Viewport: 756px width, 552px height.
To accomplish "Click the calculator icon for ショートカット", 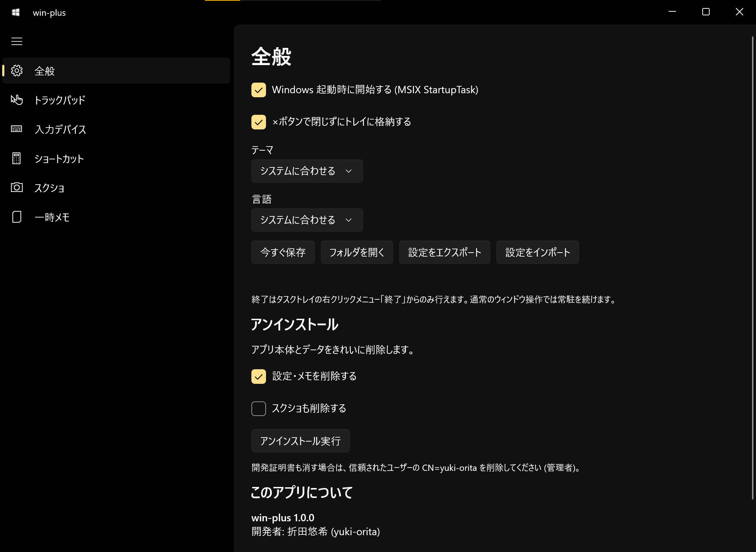I will (x=17, y=158).
